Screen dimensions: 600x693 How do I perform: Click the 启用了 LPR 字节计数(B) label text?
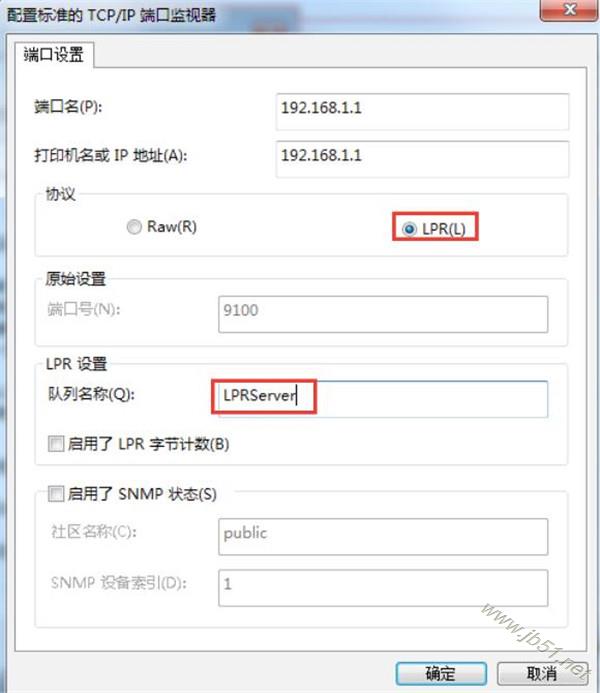(x=148, y=444)
